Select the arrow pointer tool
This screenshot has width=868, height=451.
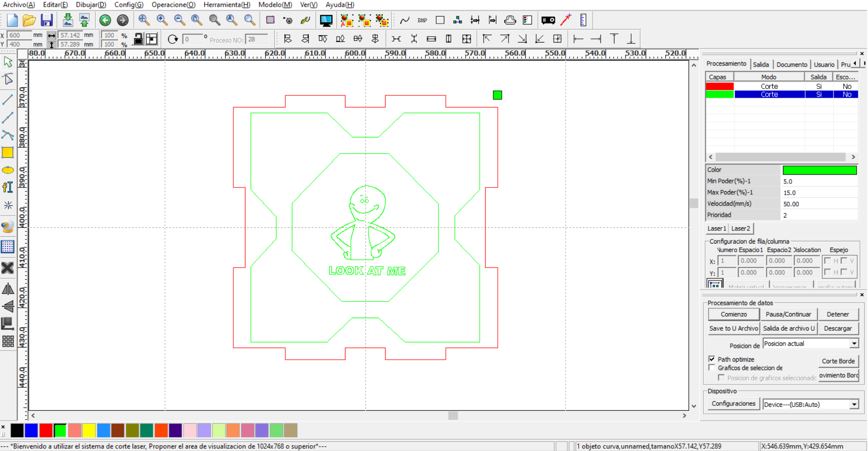click(x=8, y=62)
